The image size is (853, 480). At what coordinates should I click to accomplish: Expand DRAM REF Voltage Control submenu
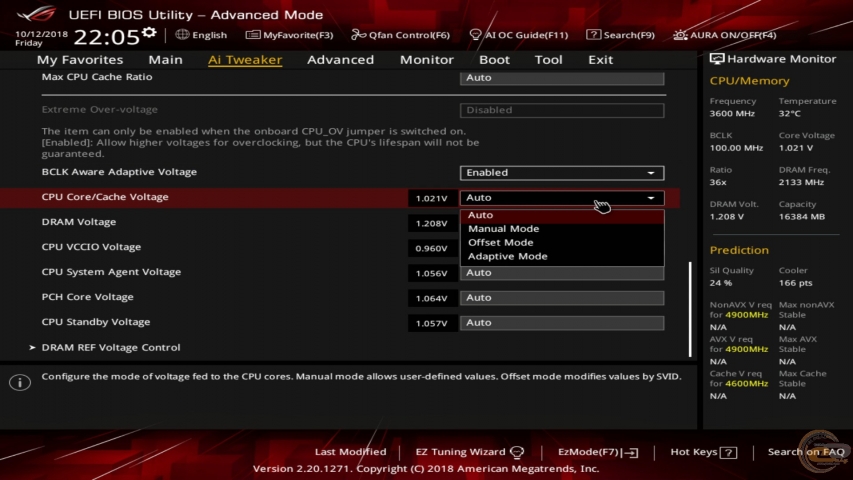click(x=110, y=347)
